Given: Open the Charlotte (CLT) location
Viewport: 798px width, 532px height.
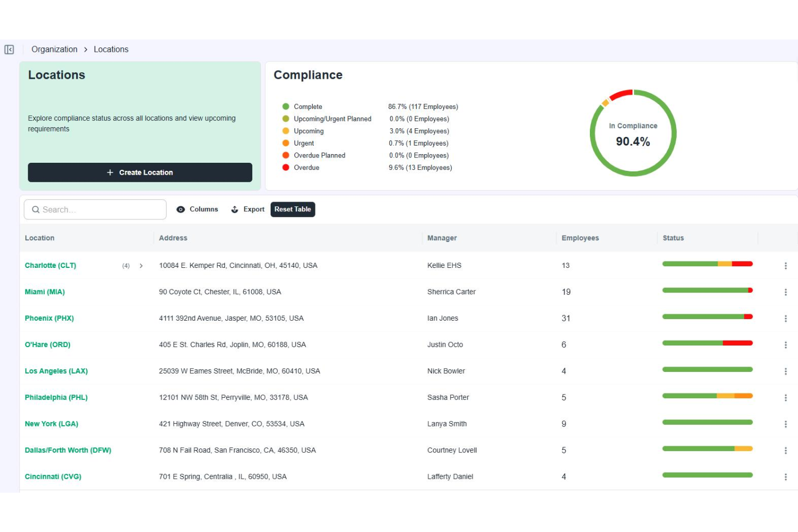Looking at the screenshot, I should coord(51,265).
